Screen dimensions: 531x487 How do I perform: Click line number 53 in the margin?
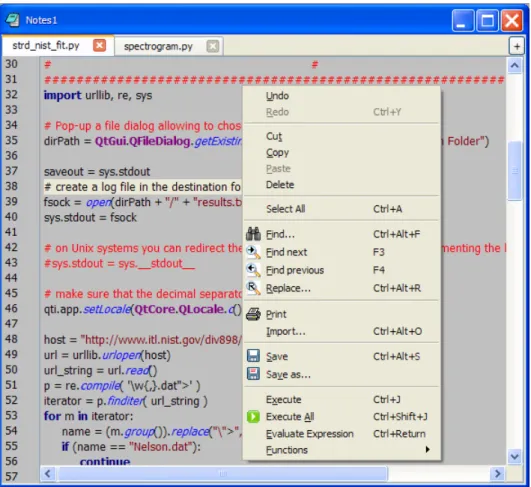coord(11,415)
